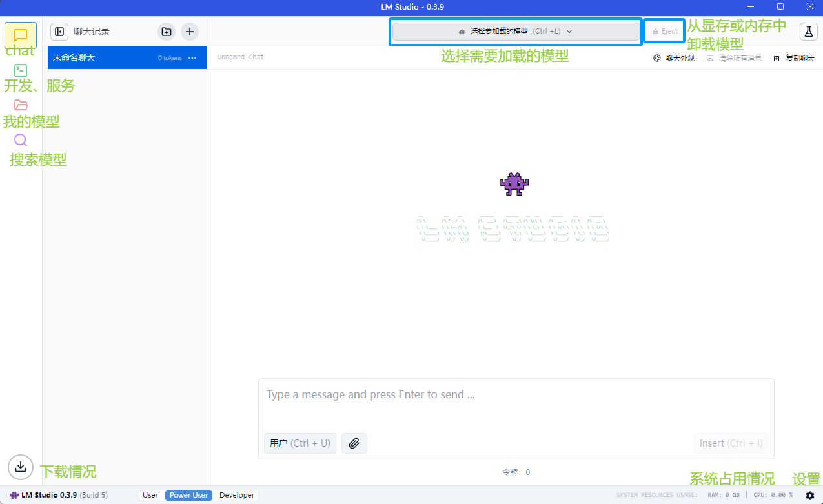Image resolution: width=823 pixels, height=504 pixels.
Task: Expand the model loader dropdown
Action: point(516,32)
